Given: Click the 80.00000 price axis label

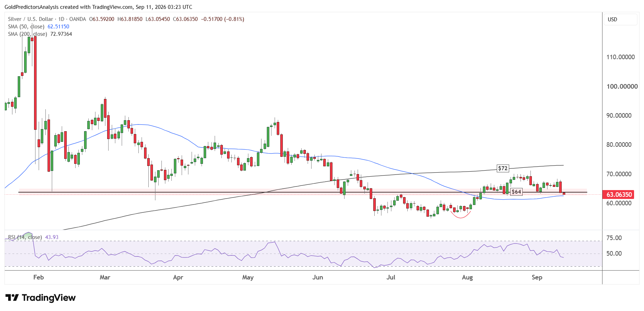Looking at the screenshot, I should [x=619, y=145].
